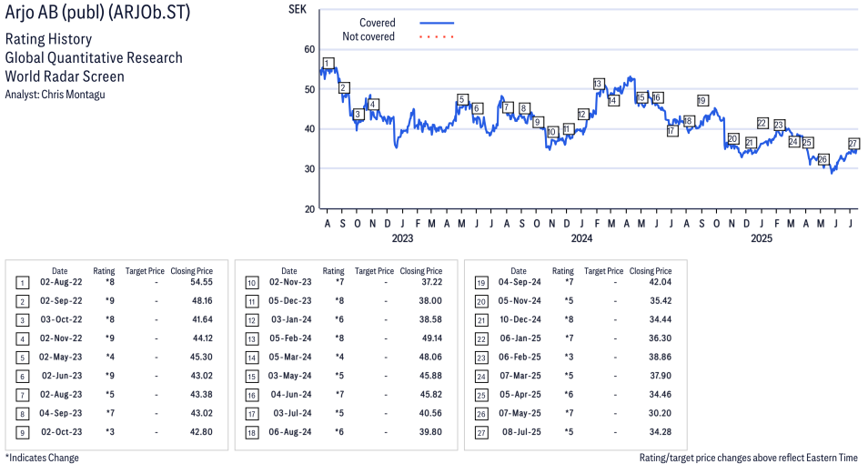Select the Covered legend label
Screen dimensions: 868x464
[x=377, y=23]
